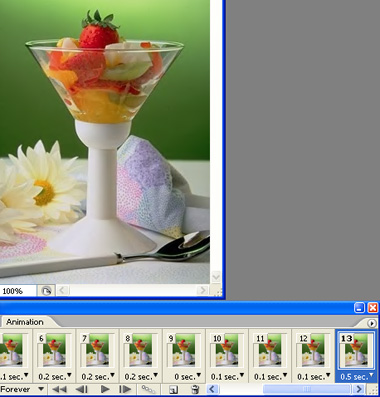
Task: Switch to the Animation tab
Action: pyautogui.click(x=25, y=322)
